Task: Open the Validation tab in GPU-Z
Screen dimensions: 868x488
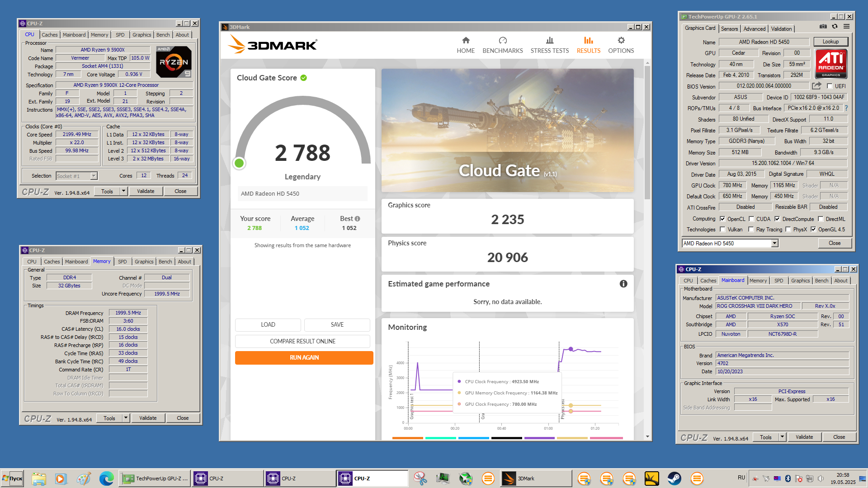Action: click(781, 28)
